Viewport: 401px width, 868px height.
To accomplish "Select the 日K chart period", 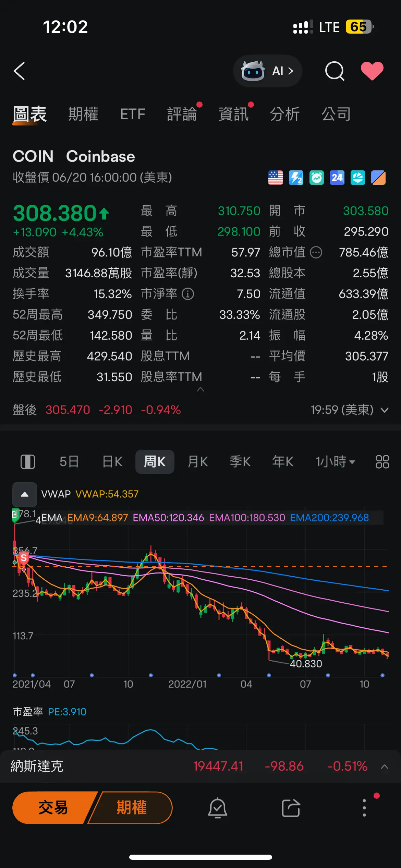I will pyautogui.click(x=112, y=462).
